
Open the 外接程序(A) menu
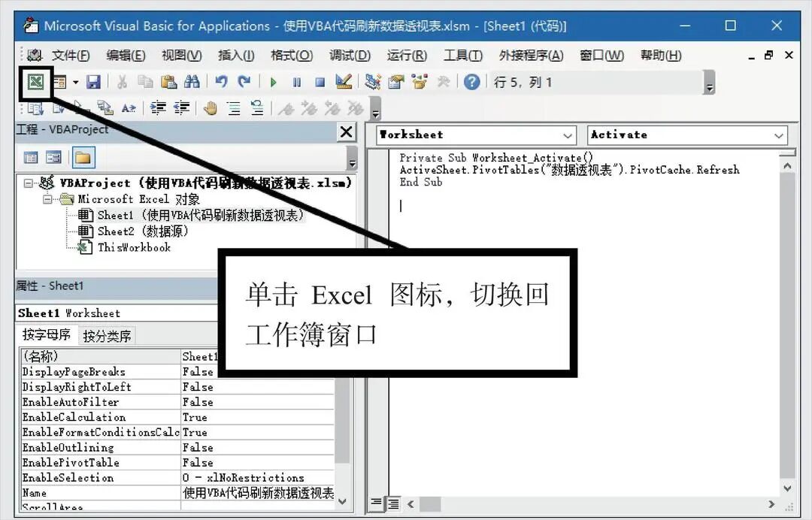[532, 56]
